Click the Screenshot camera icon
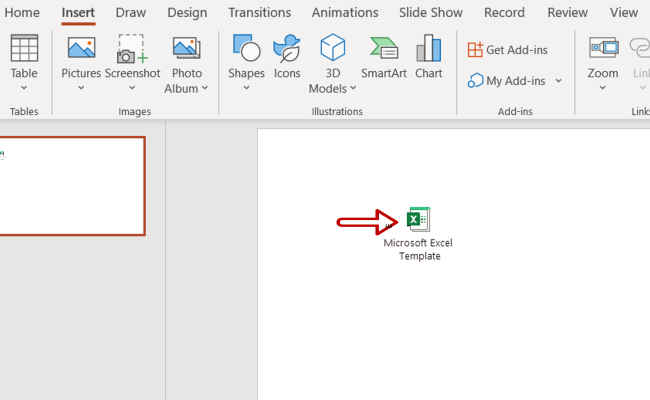The image size is (650, 400). pyautogui.click(x=132, y=49)
